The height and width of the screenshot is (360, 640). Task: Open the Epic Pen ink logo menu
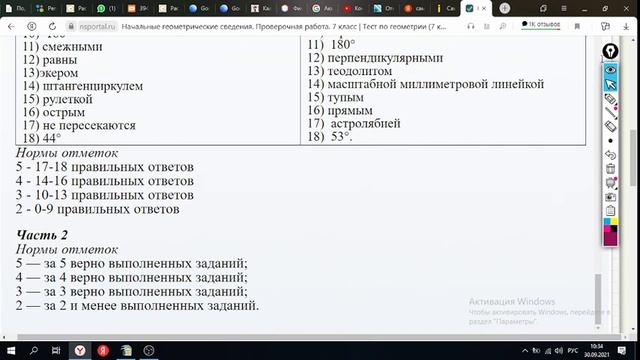click(610, 51)
